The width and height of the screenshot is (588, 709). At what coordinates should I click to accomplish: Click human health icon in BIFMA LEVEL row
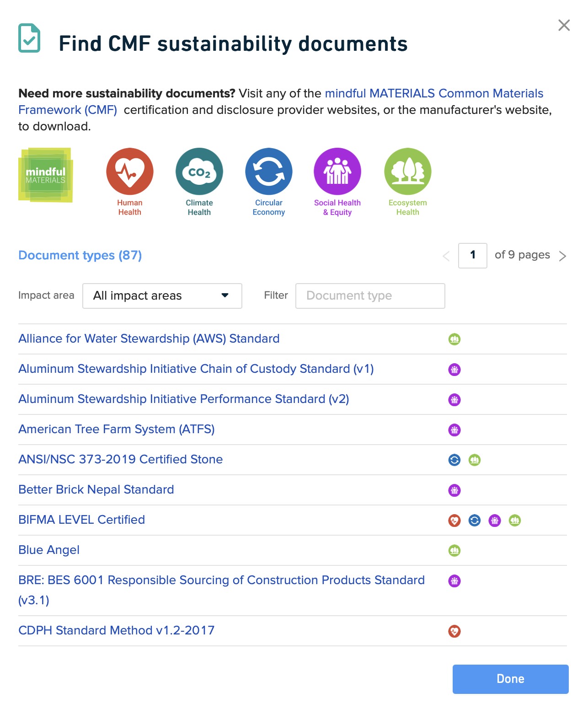coord(454,520)
